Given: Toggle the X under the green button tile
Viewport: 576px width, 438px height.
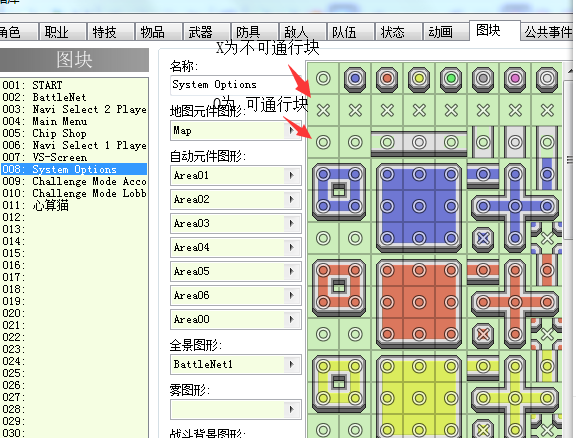Looking at the screenshot, I should (x=451, y=110).
